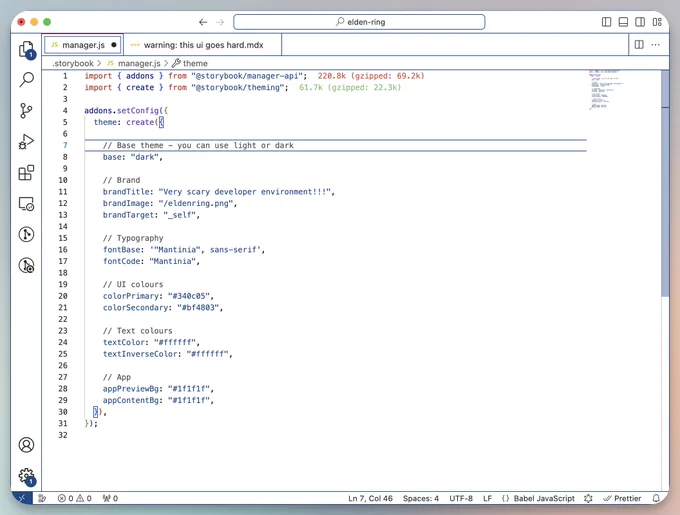This screenshot has height=515, width=680.
Task: Click the '#bf4803' colorSecondary value
Action: pos(198,308)
